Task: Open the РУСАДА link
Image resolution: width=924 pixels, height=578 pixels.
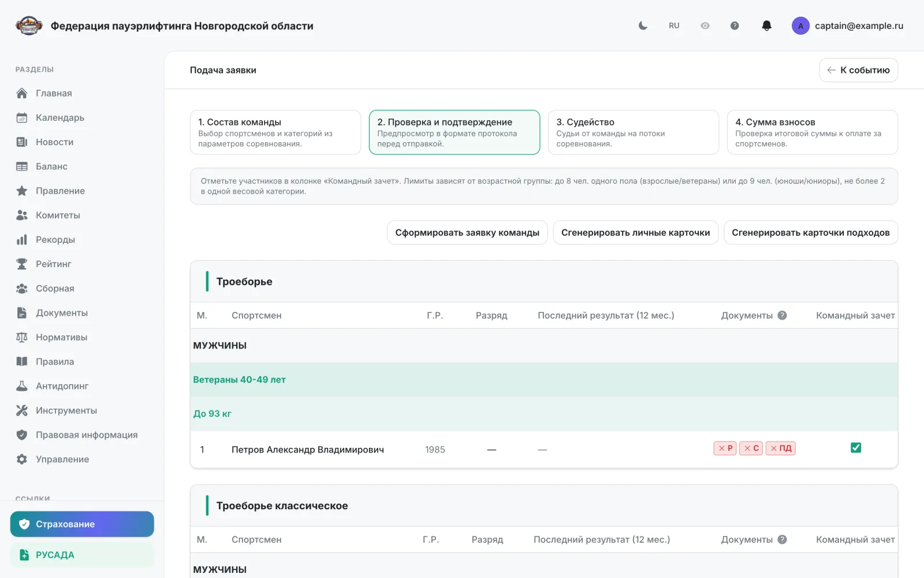Action: coord(82,555)
